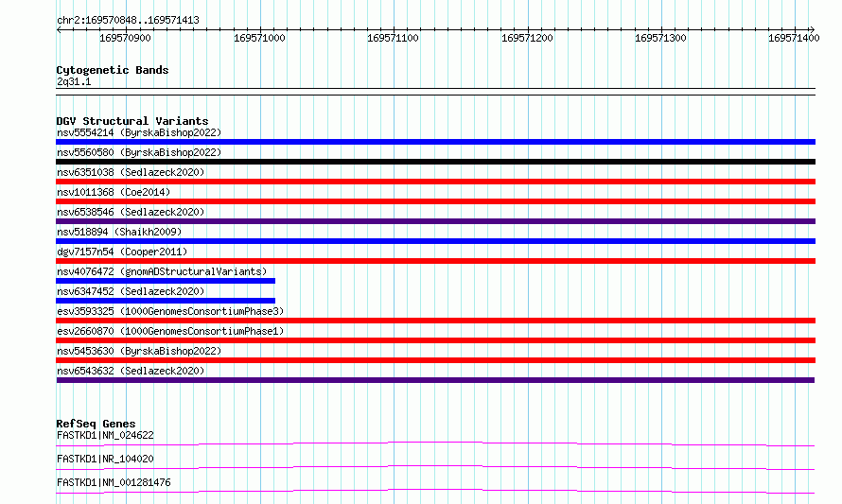Click the chr2:169570848..169571413 region label
Viewport: 842px width, 504px height.
tap(128, 21)
